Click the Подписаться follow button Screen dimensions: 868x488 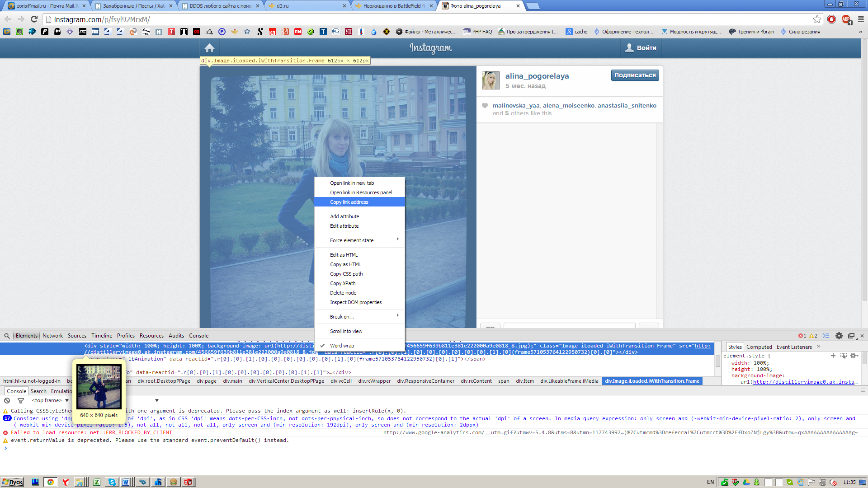point(635,75)
